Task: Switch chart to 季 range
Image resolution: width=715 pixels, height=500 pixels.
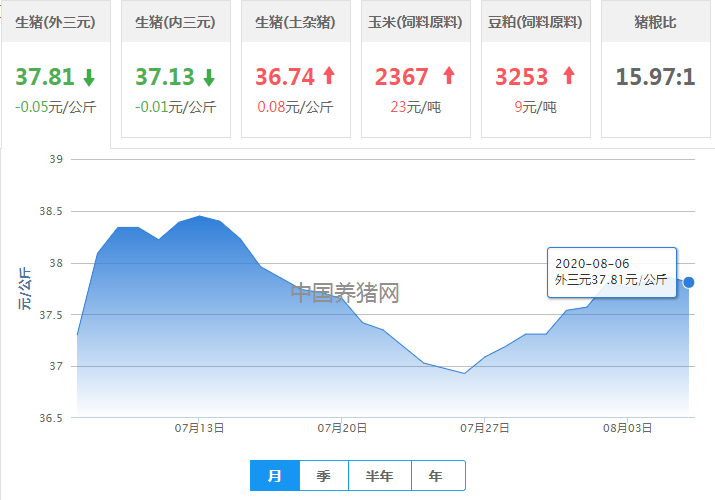Action: (324, 476)
